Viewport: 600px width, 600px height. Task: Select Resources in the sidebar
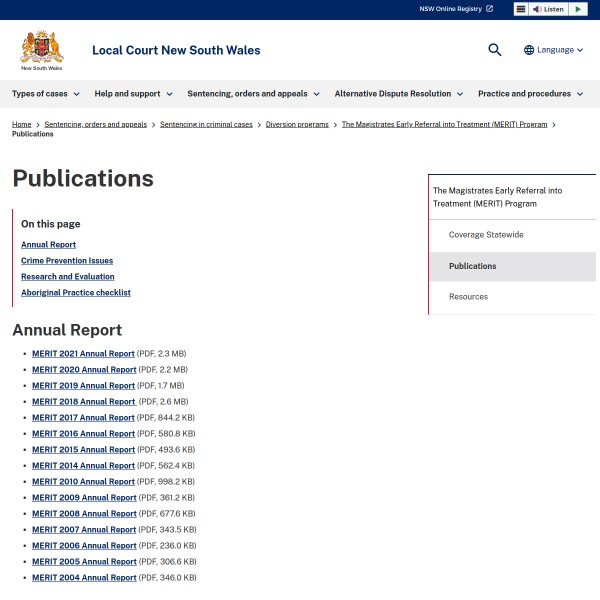point(468,297)
